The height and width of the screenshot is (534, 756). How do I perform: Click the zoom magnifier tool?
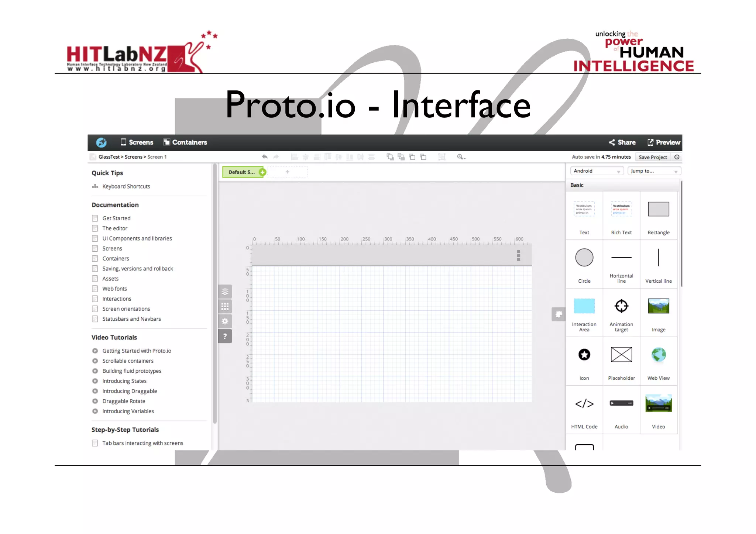(460, 157)
